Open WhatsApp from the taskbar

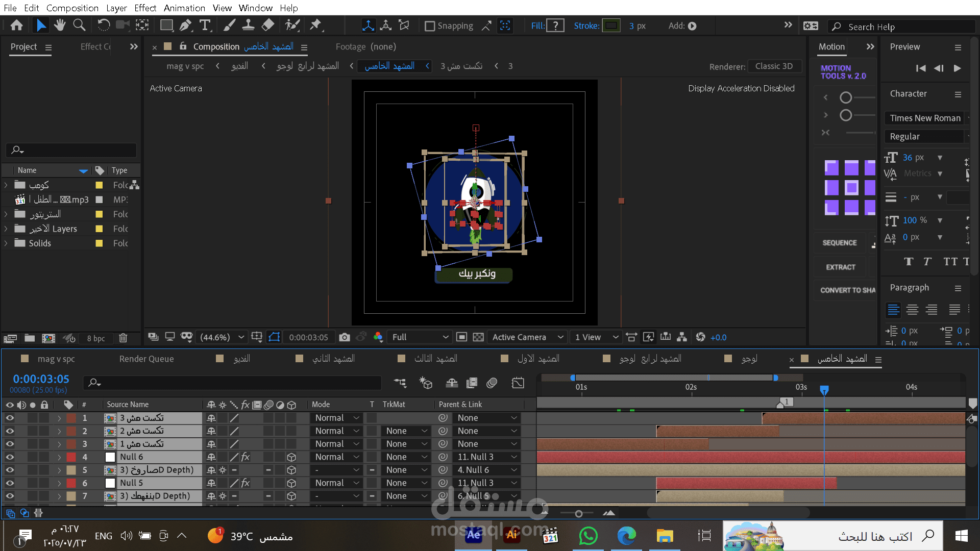point(589,536)
